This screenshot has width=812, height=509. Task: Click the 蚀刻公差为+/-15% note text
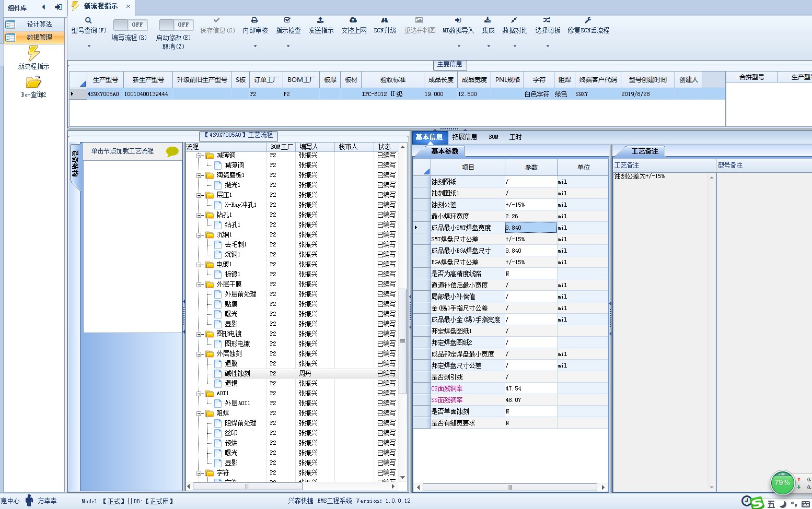tap(640, 176)
